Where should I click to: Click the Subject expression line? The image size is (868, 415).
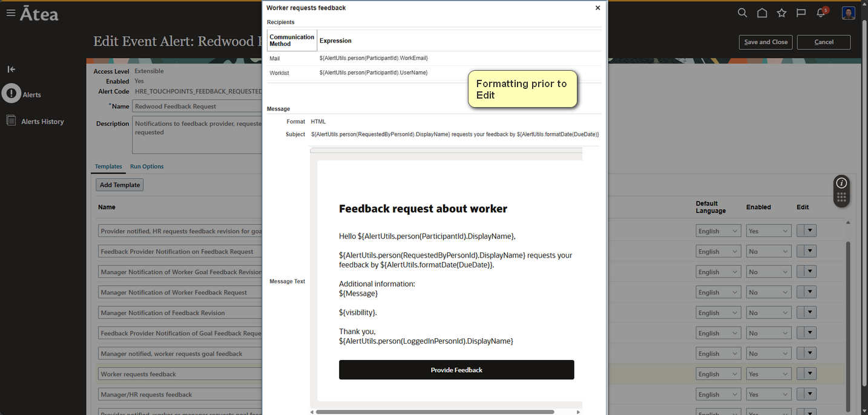pyautogui.click(x=455, y=134)
